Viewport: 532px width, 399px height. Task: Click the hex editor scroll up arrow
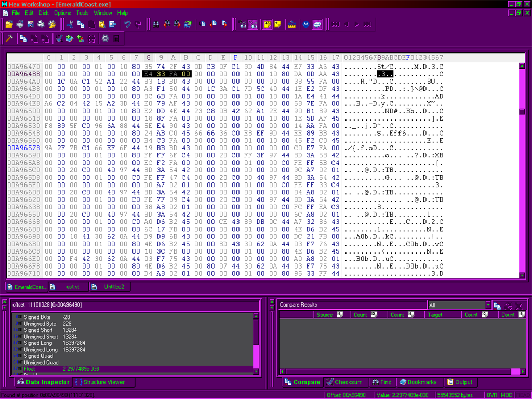522,66
